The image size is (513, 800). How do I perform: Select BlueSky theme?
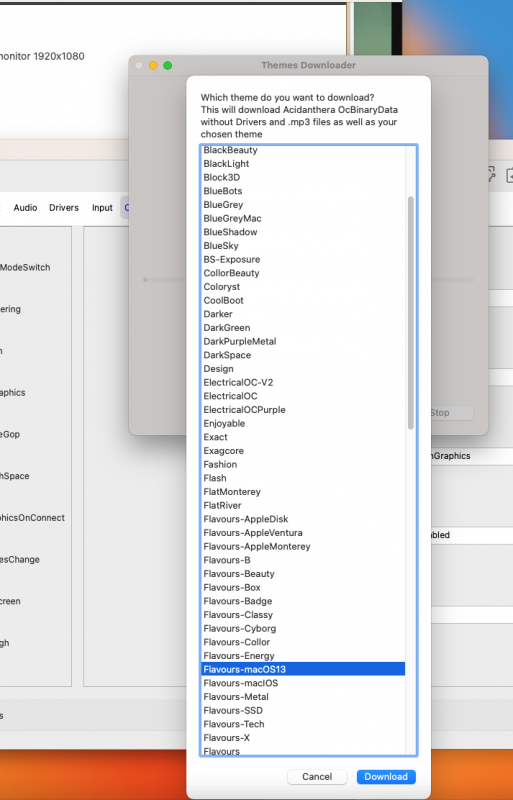point(303,246)
